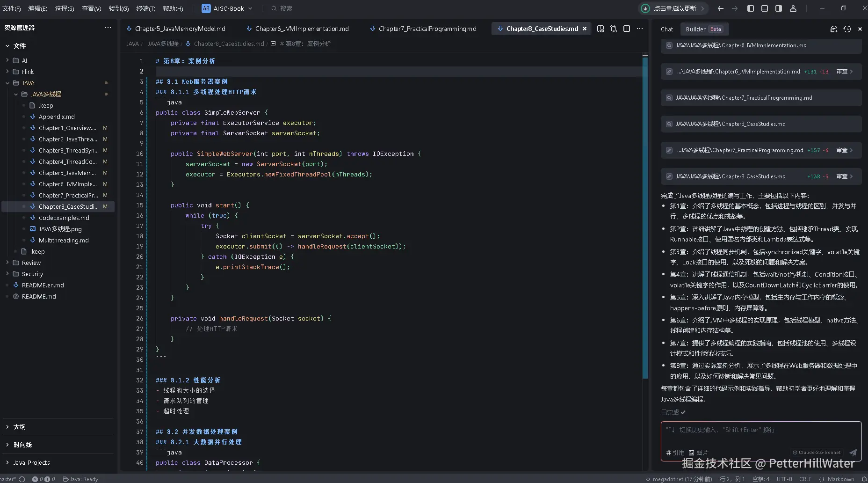Click the send message arrow icon
Image resolution: width=868 pixels, height=483 pixels.
pos(853,452)
